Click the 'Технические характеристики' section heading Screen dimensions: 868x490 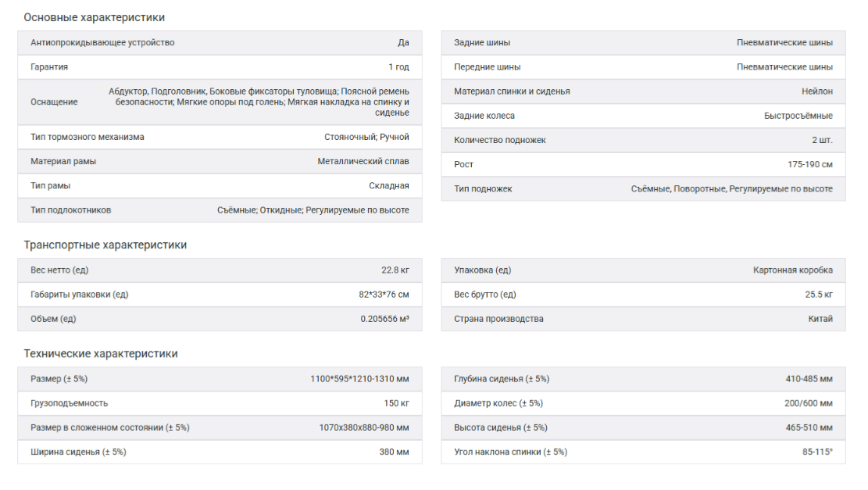pos(100,353)
